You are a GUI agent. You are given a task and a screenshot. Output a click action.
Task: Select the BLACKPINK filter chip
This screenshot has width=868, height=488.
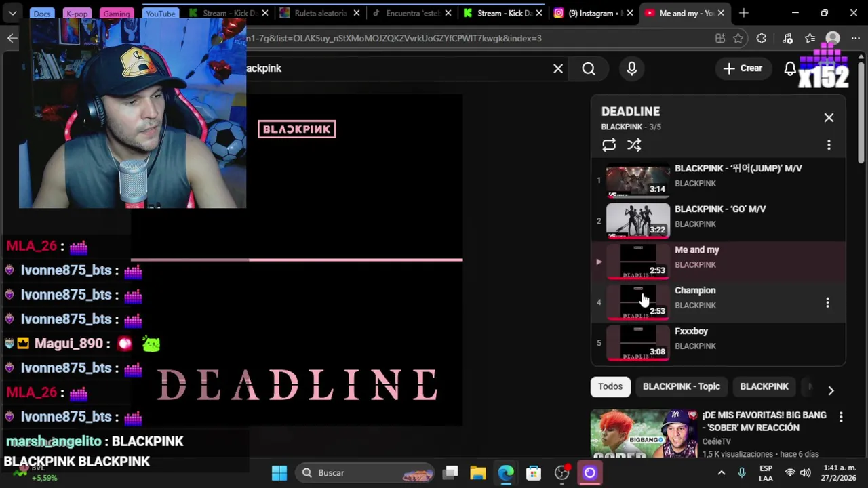[764, 386]
